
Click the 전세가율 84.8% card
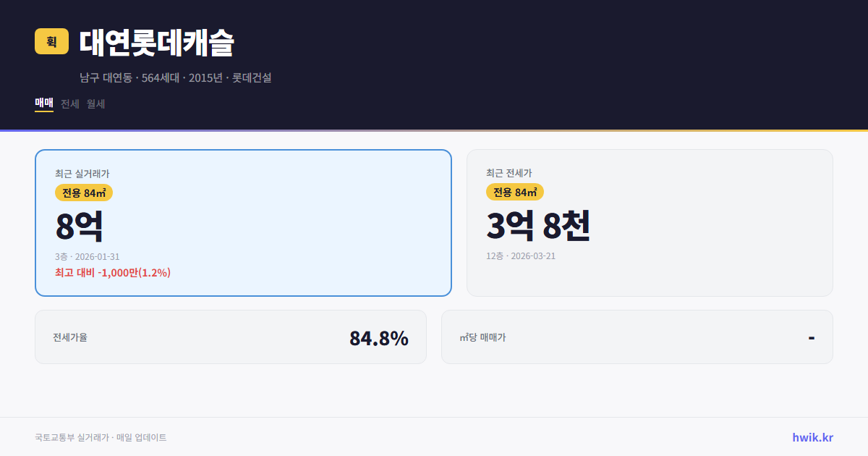pos(231,337)
